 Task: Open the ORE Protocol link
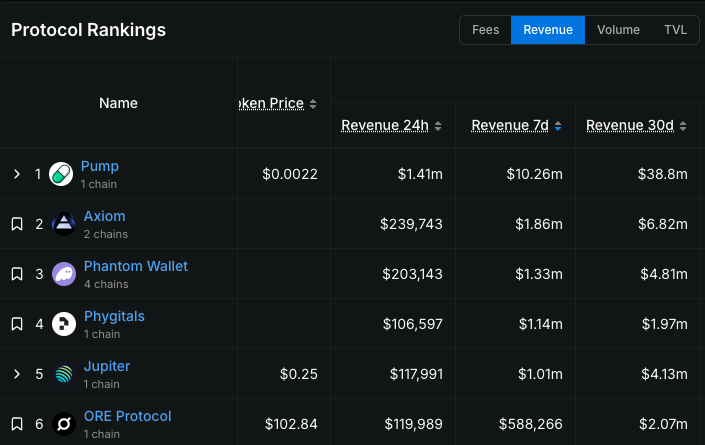pos(128,416)
